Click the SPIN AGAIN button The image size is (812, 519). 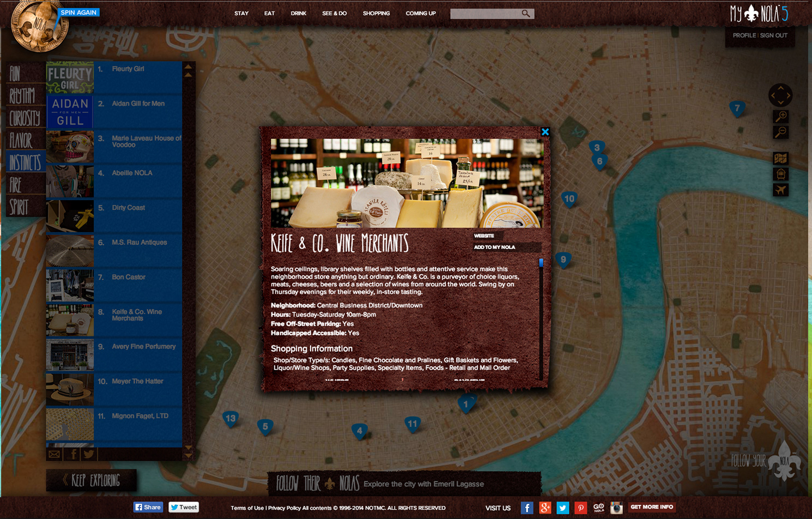78,13
